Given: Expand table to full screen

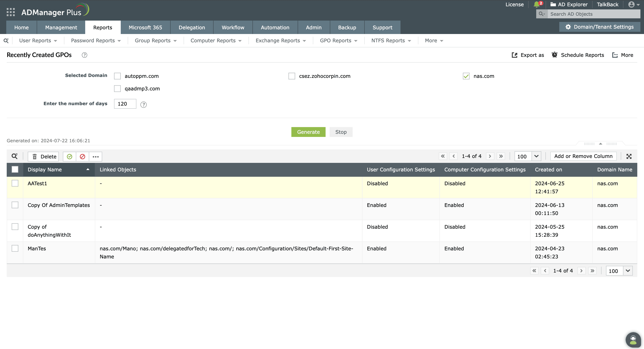Looking at the screenshot, I should [629, 156].
